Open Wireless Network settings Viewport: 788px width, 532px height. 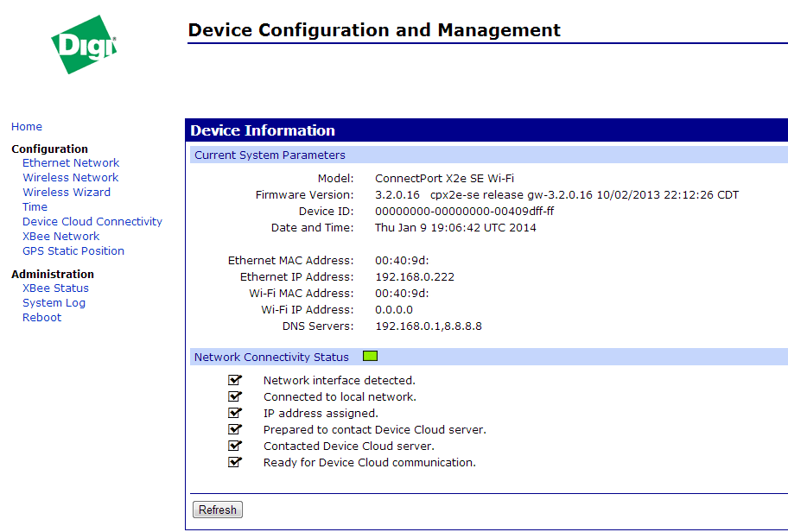tap(70, 178)
